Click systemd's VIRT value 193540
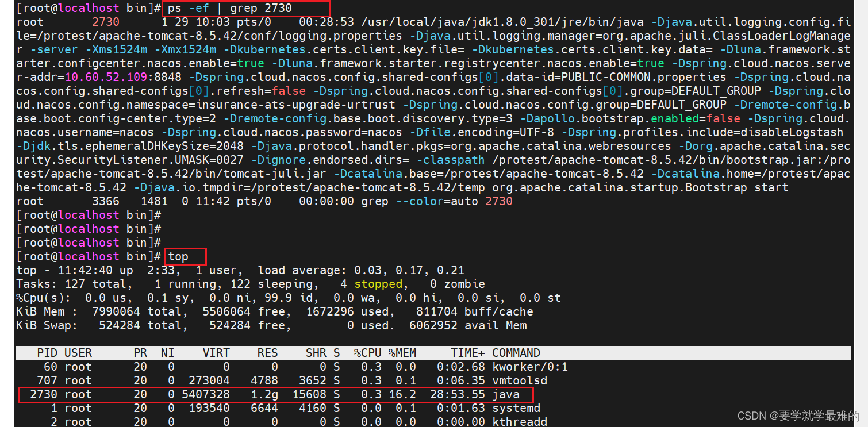 point(209,409)
